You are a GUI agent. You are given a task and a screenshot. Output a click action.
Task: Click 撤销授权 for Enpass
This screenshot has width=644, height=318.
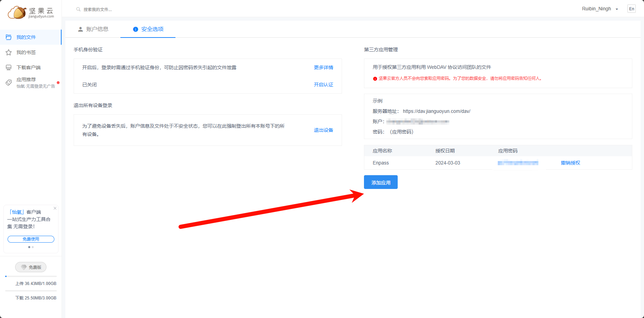(x=570, y=163)
